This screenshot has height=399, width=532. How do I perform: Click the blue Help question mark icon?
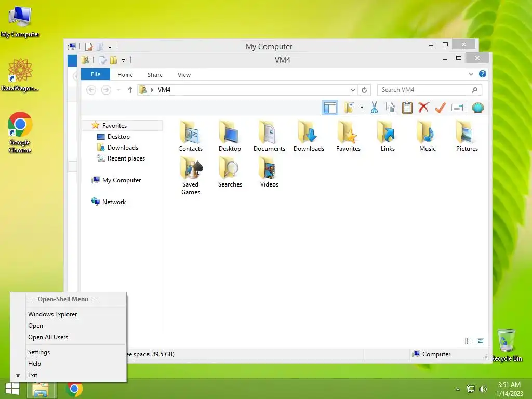483,74
